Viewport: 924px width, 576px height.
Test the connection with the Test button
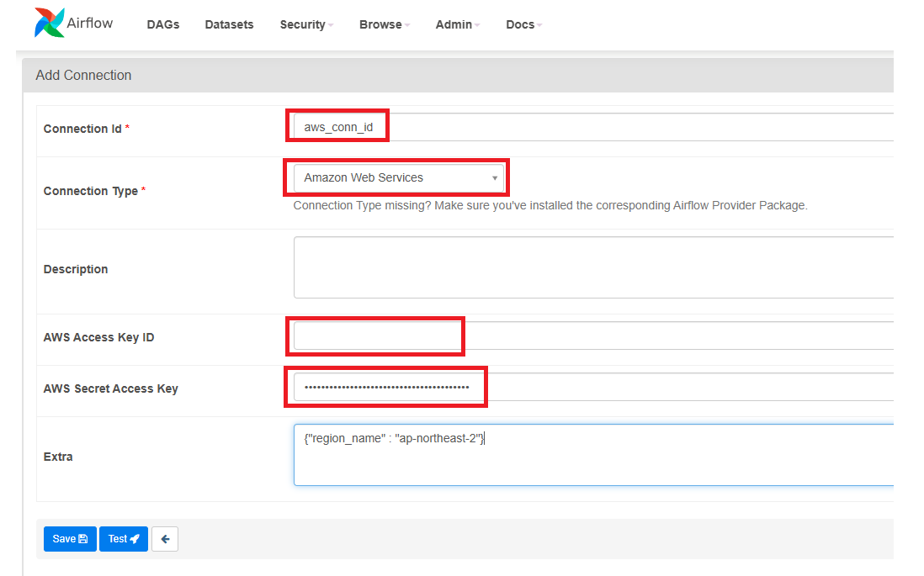click(124, 539)
